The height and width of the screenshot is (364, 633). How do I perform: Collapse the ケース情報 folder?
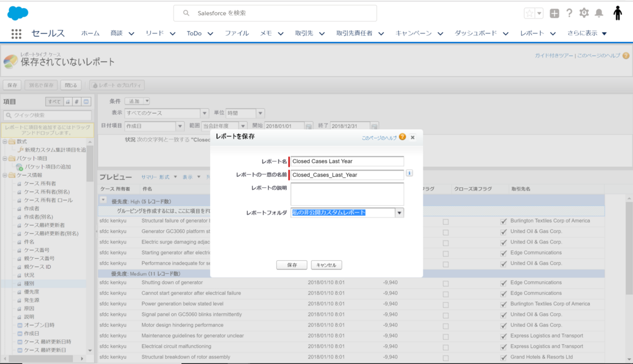pyautogui.click(x=5, y=175)
